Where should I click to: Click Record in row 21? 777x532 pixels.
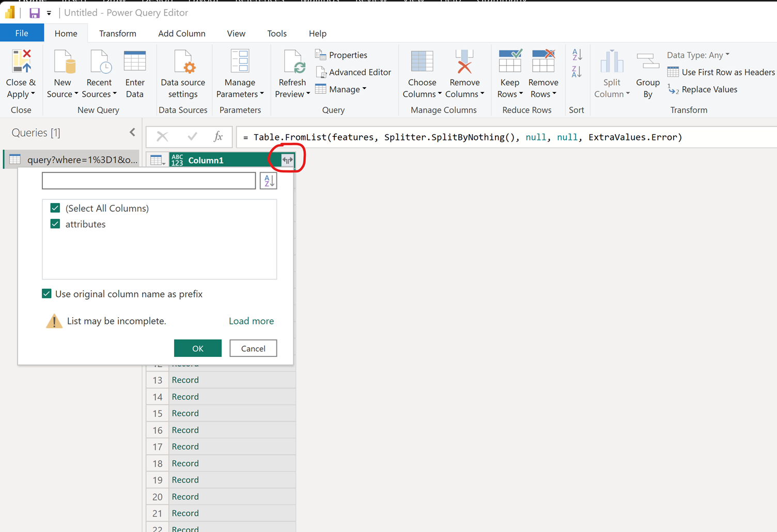tap(185, 513)
